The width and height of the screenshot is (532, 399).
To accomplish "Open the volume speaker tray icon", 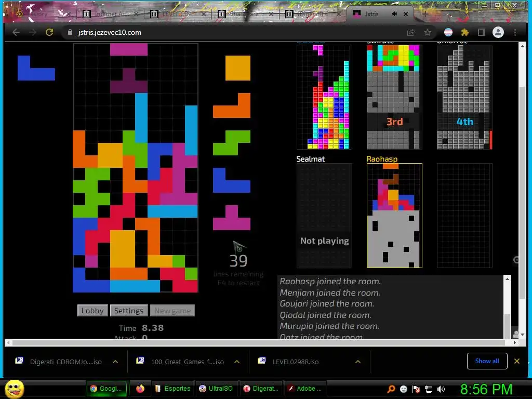I will [x=441, y=389].
